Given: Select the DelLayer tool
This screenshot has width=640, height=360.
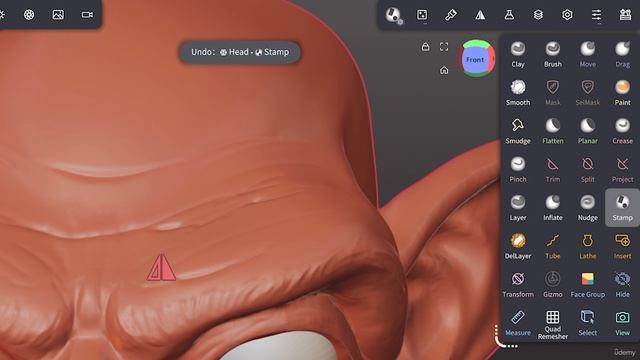Looking at the screenshot, I should click(518, 246).
